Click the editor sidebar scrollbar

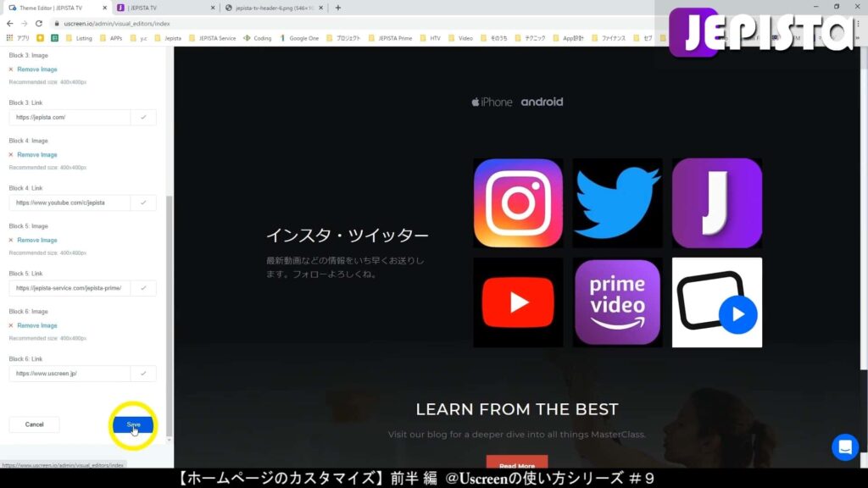pyautogui.click(x=169, y=315)
